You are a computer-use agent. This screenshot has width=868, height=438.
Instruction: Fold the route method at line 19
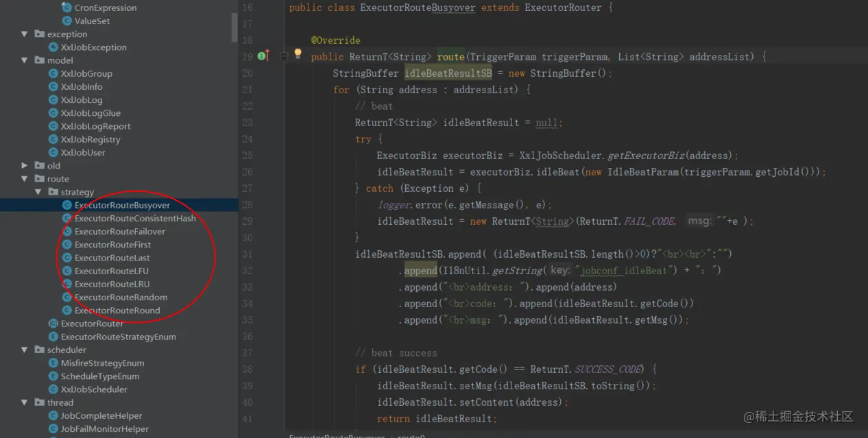point(283,57)
